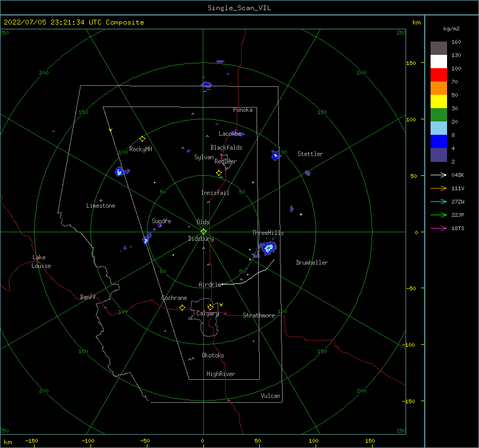Click the Ponoka town label
Image resolution: width=479 pixels, height=448 pixels.
coord(243,110)
